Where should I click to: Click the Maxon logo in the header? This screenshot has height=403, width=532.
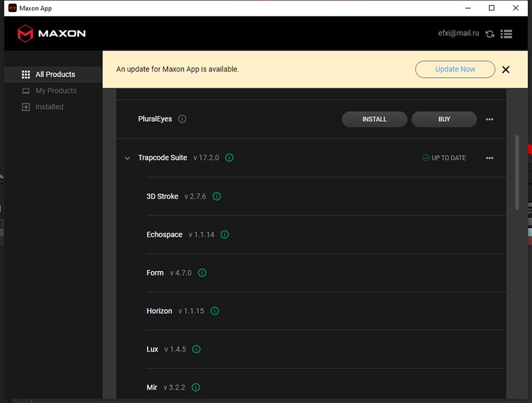pyautogui.click(x=52, y=33)
